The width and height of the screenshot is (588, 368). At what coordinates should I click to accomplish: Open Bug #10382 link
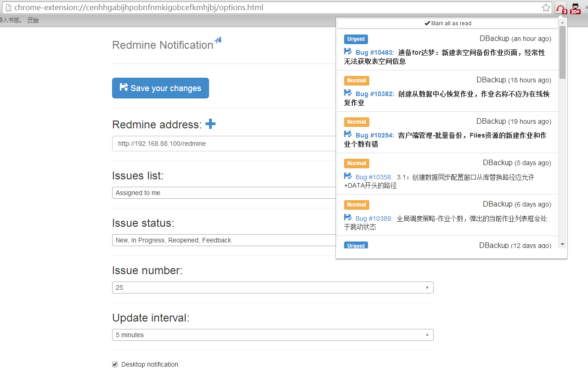[x=375, y=94]
